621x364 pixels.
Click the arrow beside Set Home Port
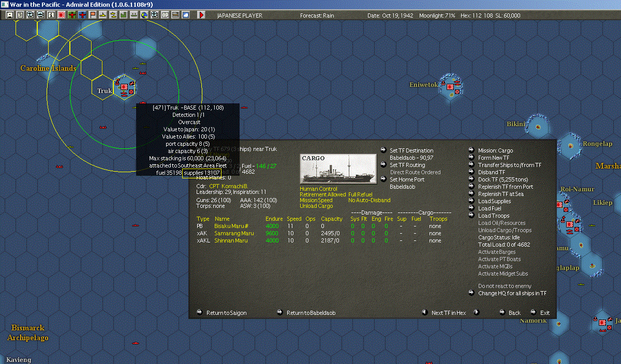pos(383,179)
